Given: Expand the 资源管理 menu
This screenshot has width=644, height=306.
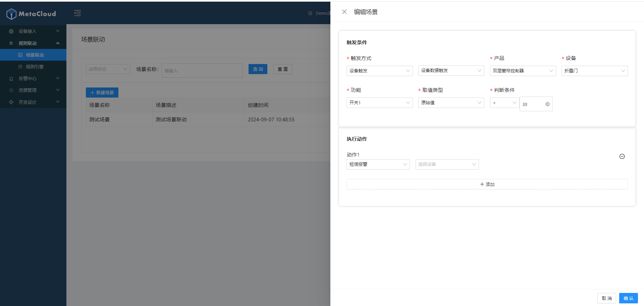Looking at the screenshot, I should pyautogui.click(x=58, y=90).
